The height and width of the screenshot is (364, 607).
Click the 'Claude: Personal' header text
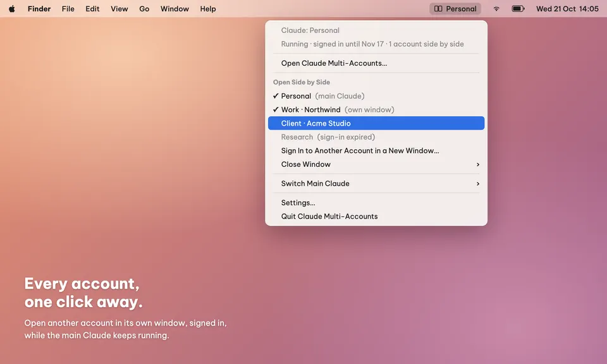click(310, 30)
